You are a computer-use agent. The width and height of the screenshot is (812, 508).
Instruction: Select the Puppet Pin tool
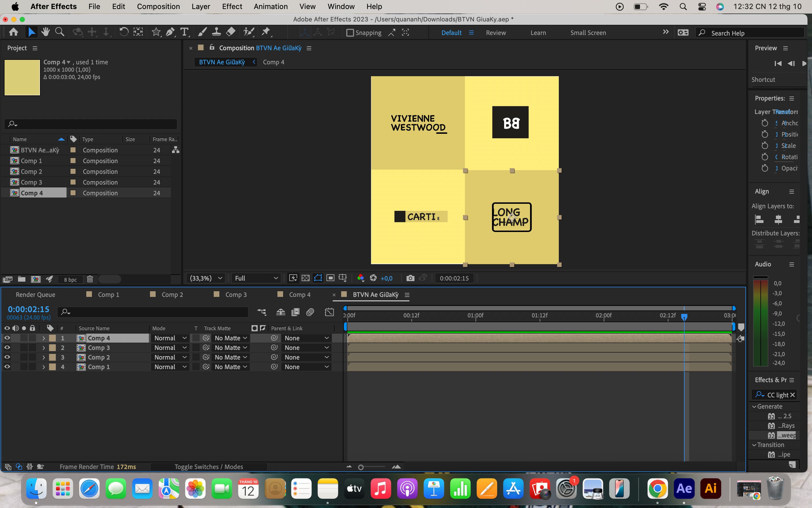pyautogui.click(x=266, y=32)
